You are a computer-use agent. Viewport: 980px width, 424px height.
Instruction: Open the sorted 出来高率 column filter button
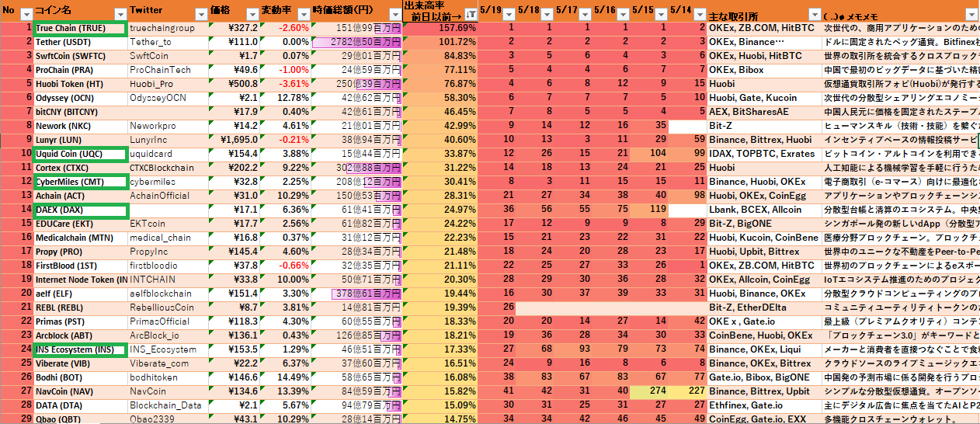pos(471,15)
